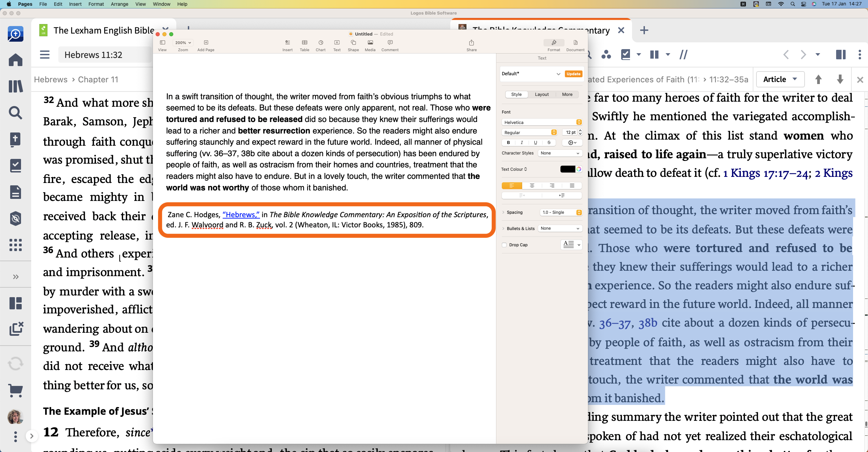
Task: Enable the Drop Cap checkbox
Action: (x=504, y=245)
